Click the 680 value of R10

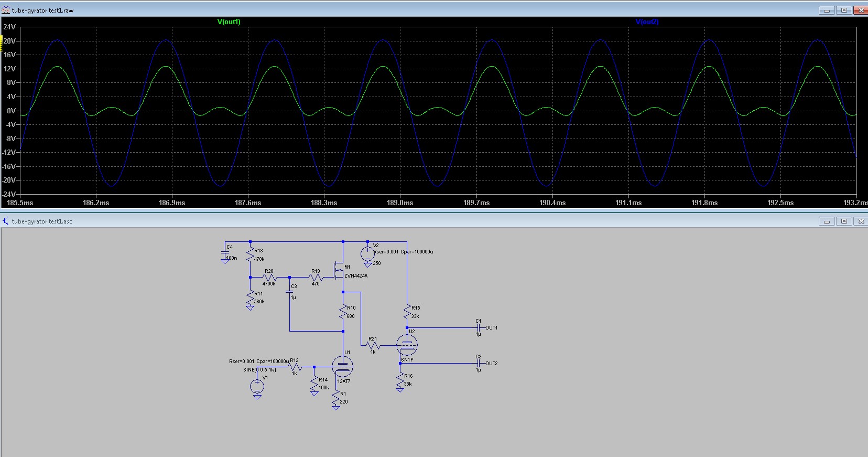click(x=351, y=316)
